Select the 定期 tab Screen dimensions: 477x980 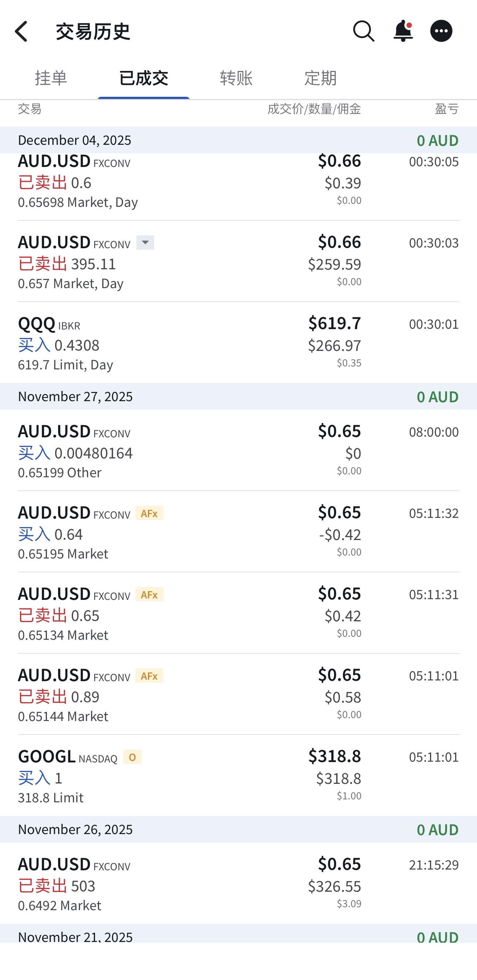(x=321, y=78)
